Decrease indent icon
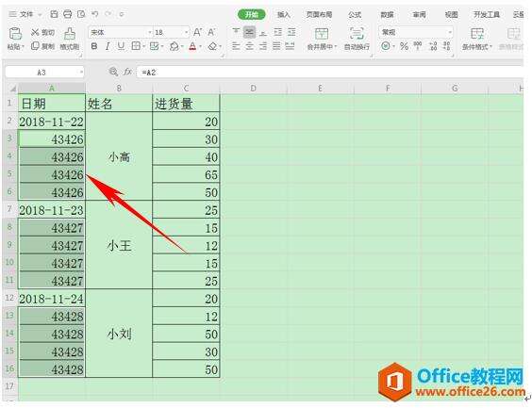This screenshot has height=408, width=532. (278, 32)
